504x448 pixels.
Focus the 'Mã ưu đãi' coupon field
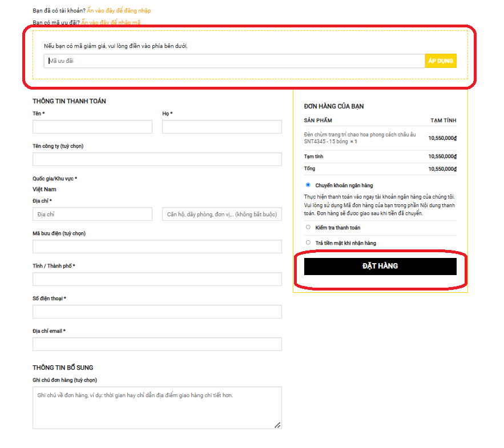(x=234, y=61)
